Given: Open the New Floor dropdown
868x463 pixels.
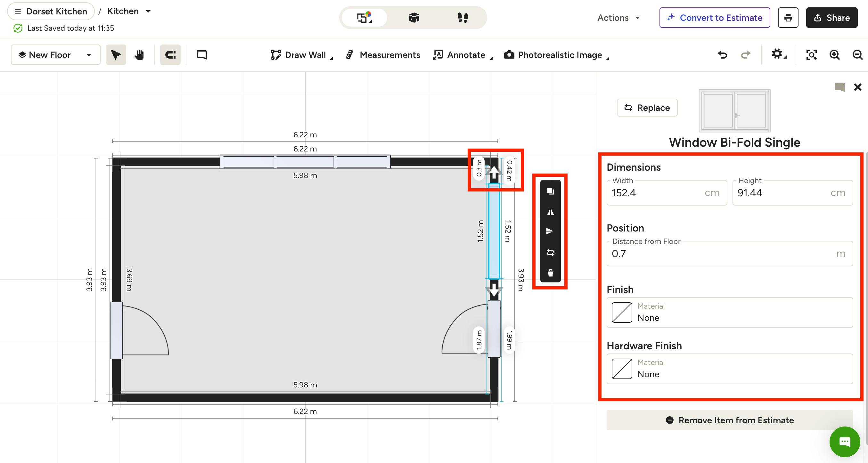Looking at the screenshot, I should (56, 54).
